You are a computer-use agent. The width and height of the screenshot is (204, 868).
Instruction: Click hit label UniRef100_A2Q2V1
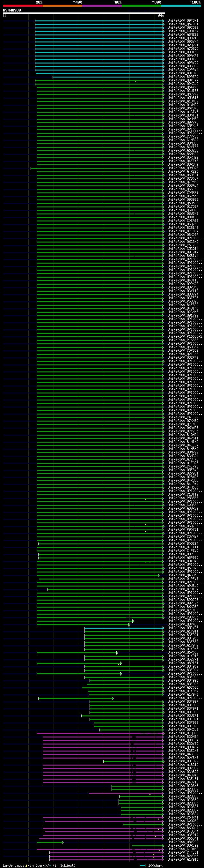point(183,45)
